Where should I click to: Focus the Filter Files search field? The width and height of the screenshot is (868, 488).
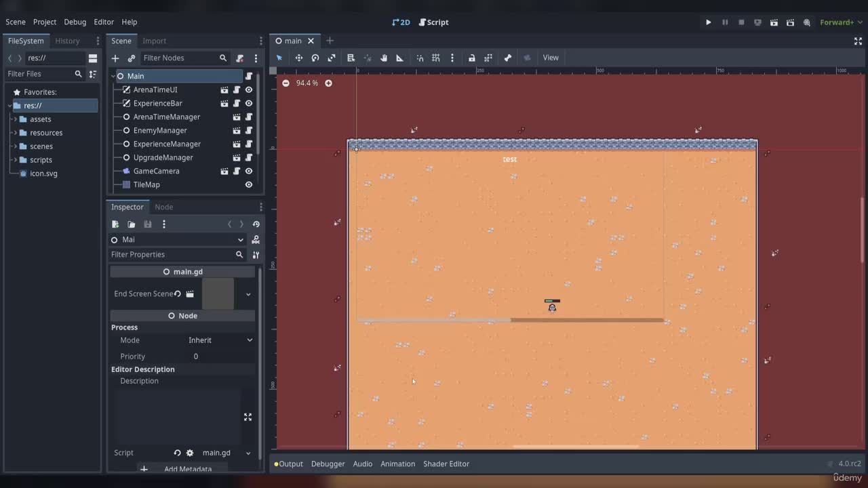coord(44,74)
